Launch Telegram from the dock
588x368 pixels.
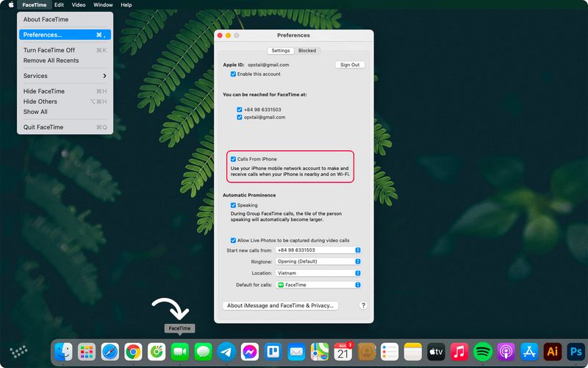pos(226,352)
